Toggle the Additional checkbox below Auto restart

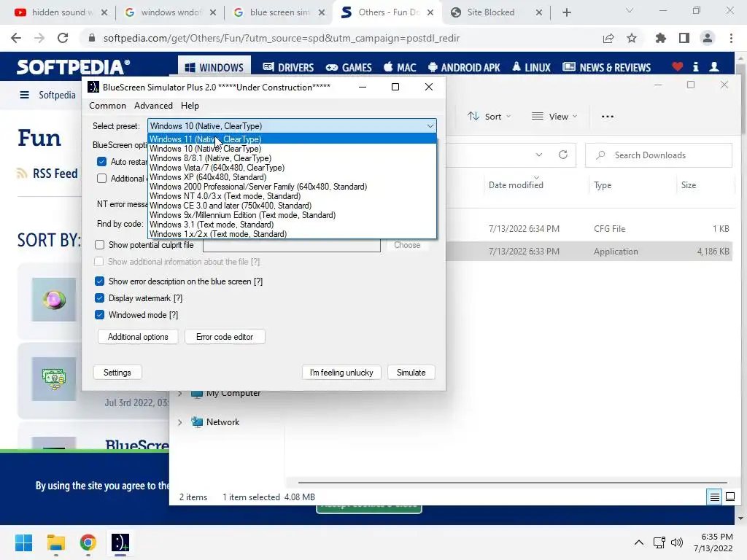pyautogui.click(x=101, y=179)
